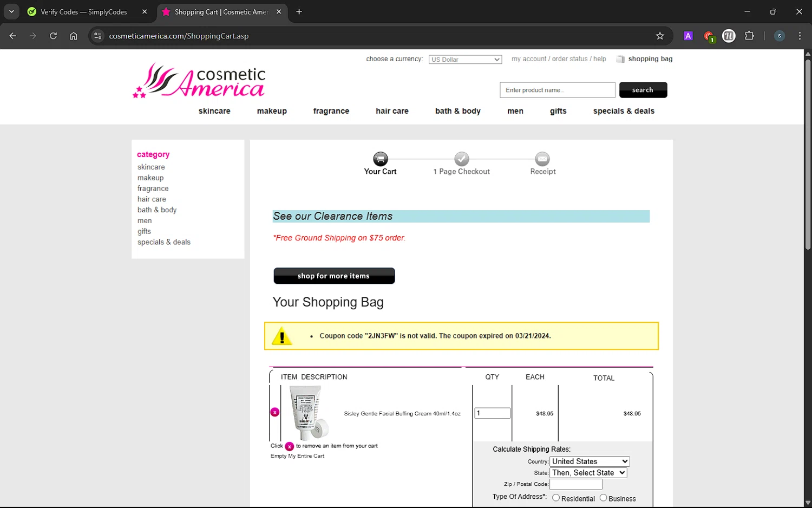Open the Country United States dropdown
812x508 pixels.
(x=590, y=461)
